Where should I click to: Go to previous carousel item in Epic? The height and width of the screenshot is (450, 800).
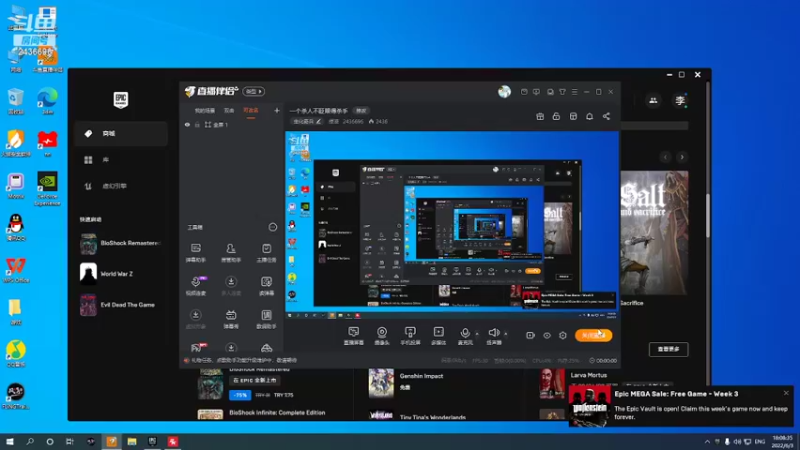[665, 157]
